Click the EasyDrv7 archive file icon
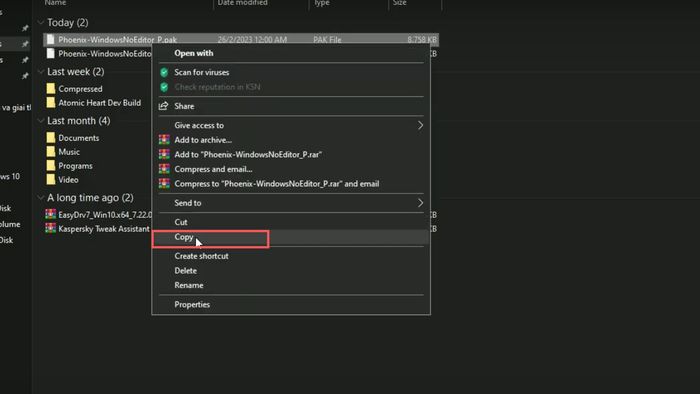 (50, 214)
